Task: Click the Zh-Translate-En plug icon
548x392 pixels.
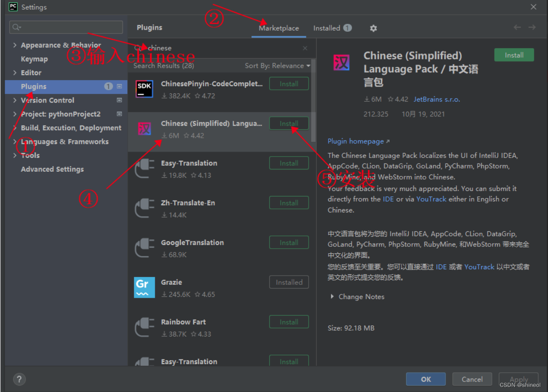Action: [144, 208]
